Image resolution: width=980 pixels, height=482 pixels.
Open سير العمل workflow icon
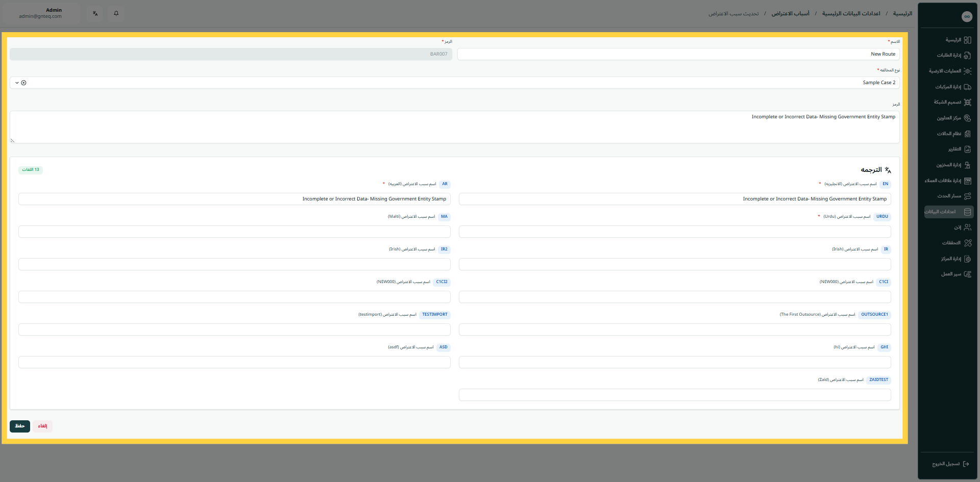coord(967,274)
